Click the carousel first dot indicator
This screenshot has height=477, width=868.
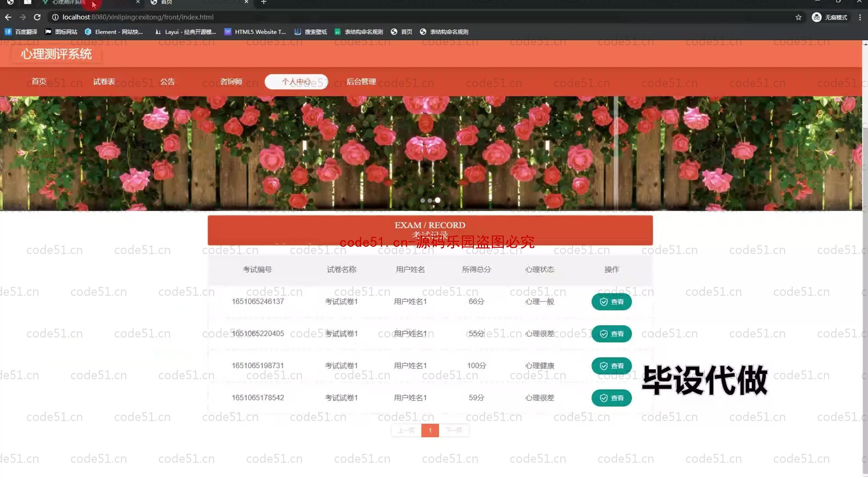pyautogui.click(x=422, y=200)
